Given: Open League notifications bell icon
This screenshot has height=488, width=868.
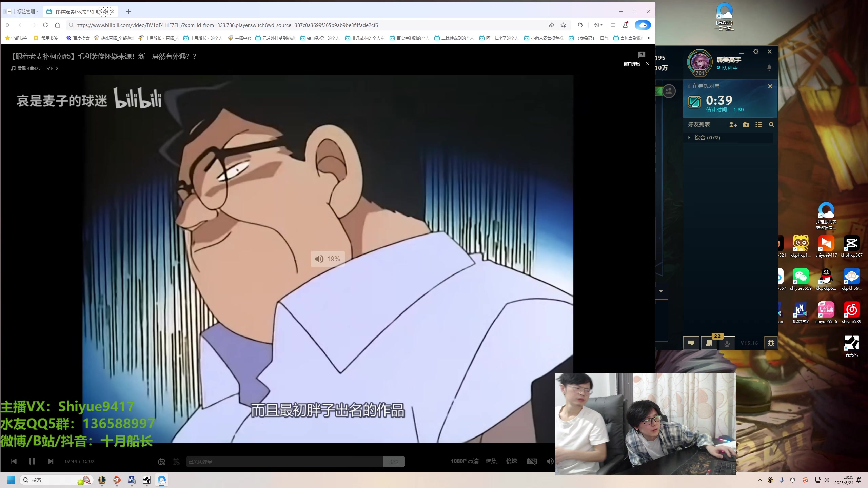Looking at the screenshot, I should (x=769, y=68).
